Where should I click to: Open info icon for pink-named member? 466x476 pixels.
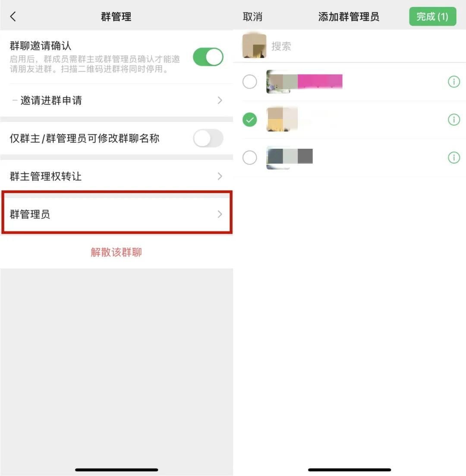[x=454, y=81]
